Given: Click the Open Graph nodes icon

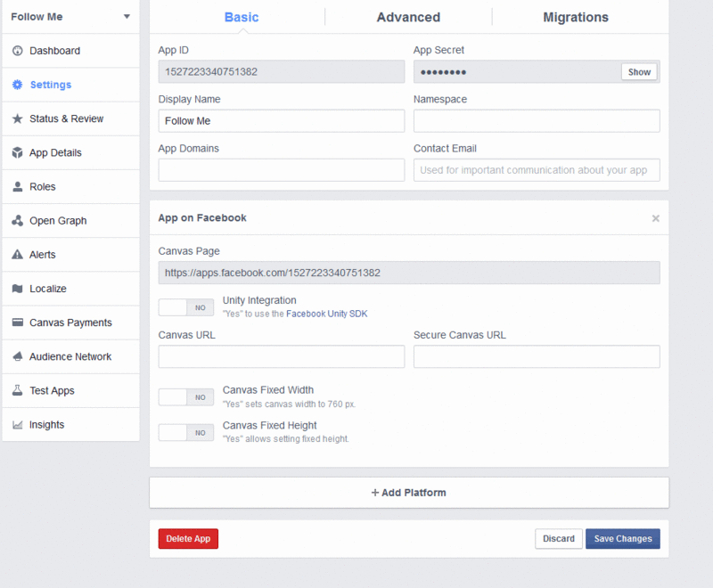Looking at the screenshot, I should point(17,220).
